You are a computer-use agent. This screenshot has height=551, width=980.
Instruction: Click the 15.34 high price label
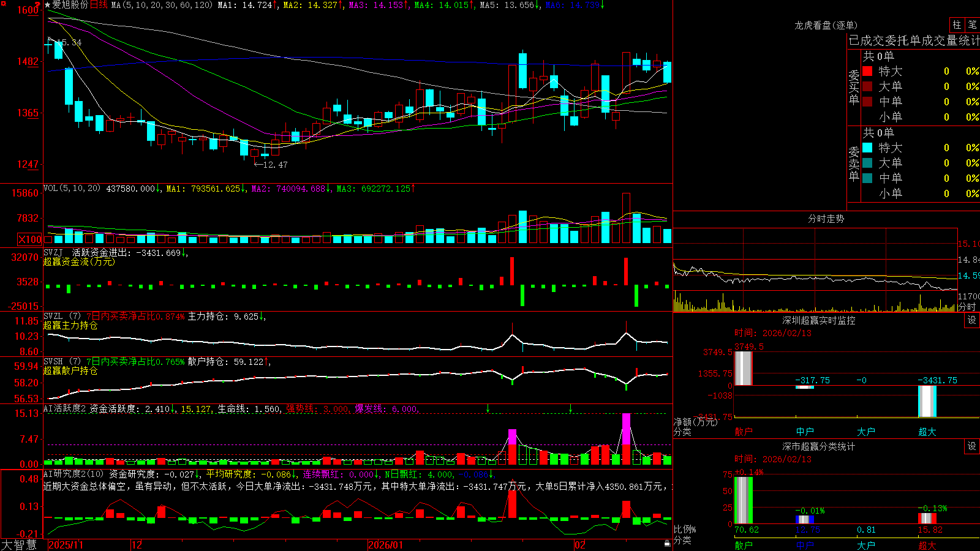[68, 42]
